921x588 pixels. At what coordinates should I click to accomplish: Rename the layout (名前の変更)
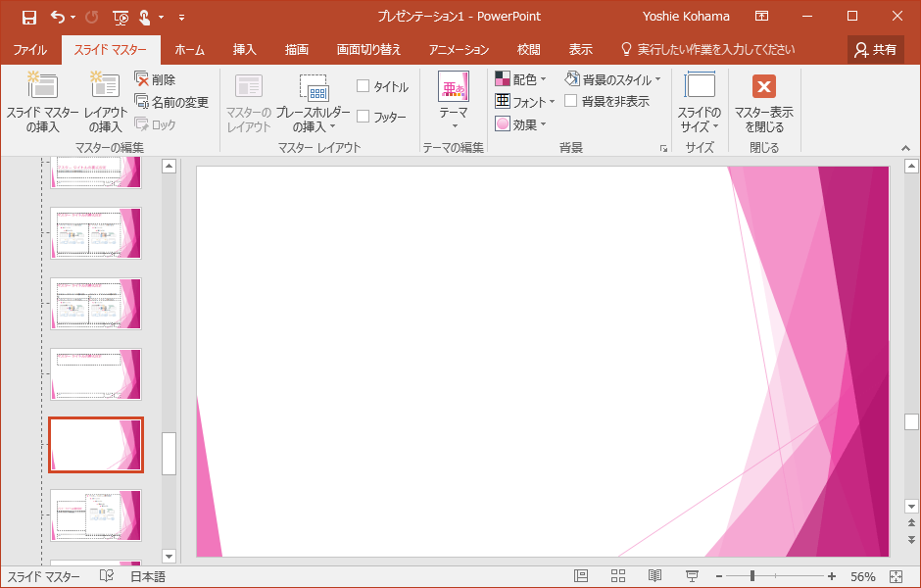click(x=171, y=102)
